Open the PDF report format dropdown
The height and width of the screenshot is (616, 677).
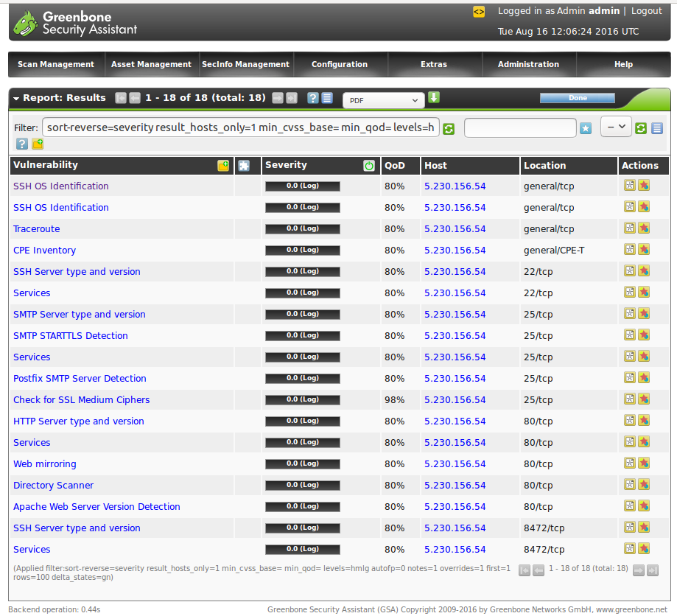pyautogui.click(x=383, y=99)
